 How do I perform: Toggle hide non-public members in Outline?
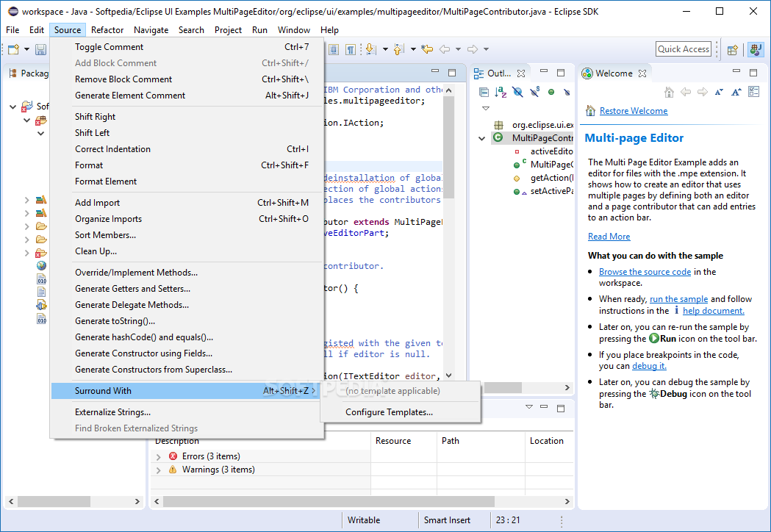click(551, 92)
